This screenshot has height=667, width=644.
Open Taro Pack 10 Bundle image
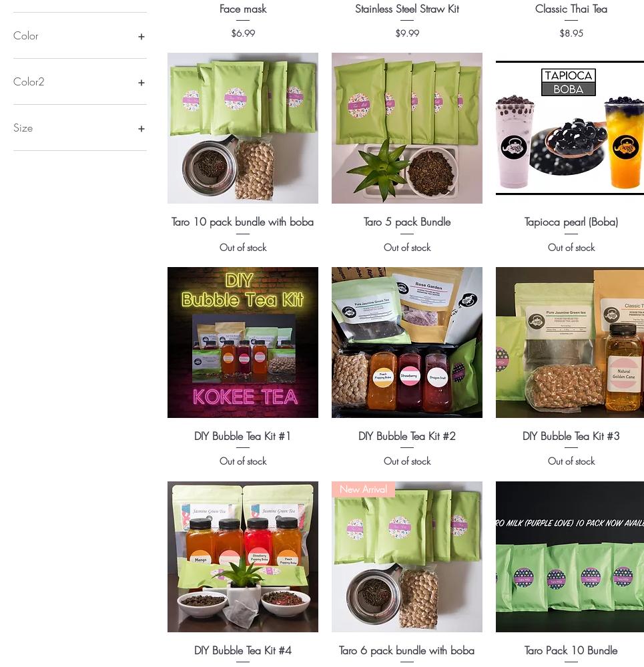tap(570, 557)
